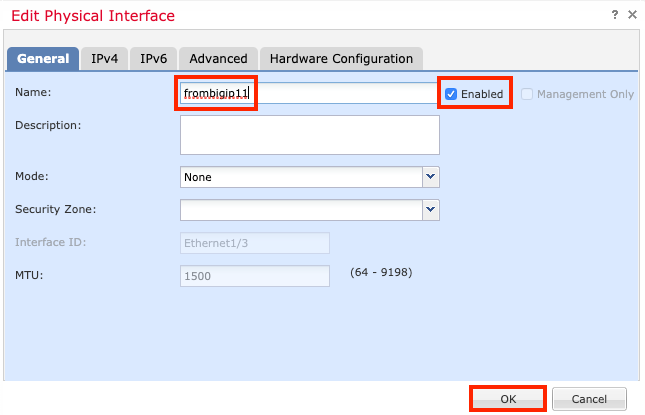Image resolution: width=645 pixels, height=415 pixels.
Task: Click the Interface ID field Ethernet1/3
Action: (255, 243)
